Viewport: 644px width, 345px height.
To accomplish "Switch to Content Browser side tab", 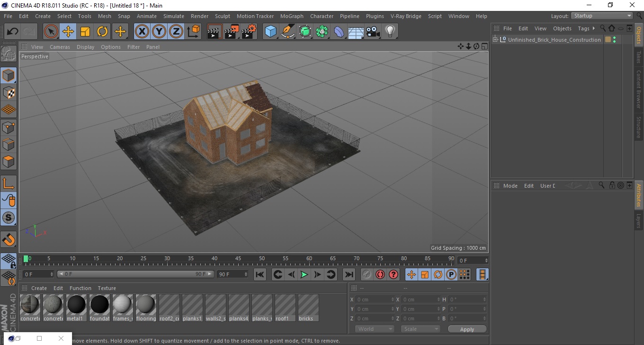I will (639, 89).
